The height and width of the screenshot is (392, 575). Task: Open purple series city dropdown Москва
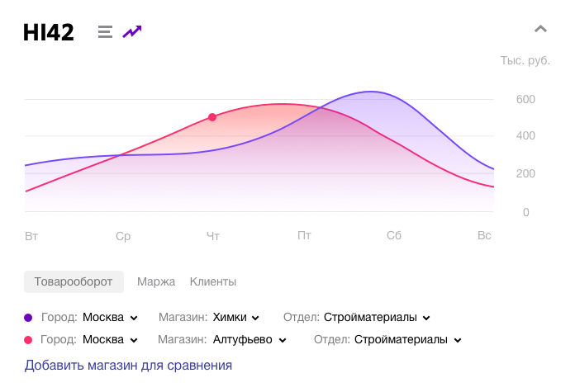[110, 317]
